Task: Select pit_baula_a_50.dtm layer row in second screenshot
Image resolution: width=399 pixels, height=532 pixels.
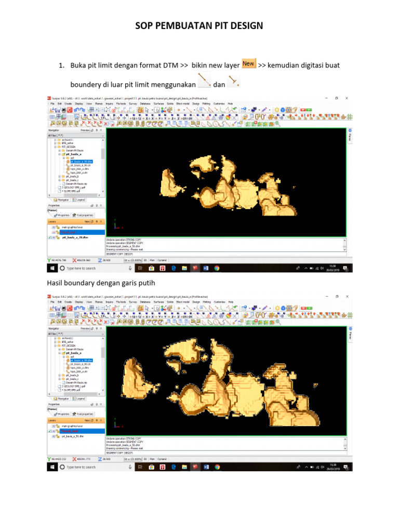Action: (73, 436)
